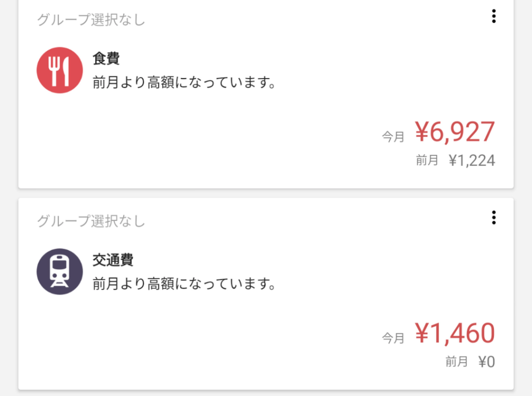Image resolution: width=532 pixels, height=396 pixels.
Task: Select the 交通費 category title
Action: (113, 260)
